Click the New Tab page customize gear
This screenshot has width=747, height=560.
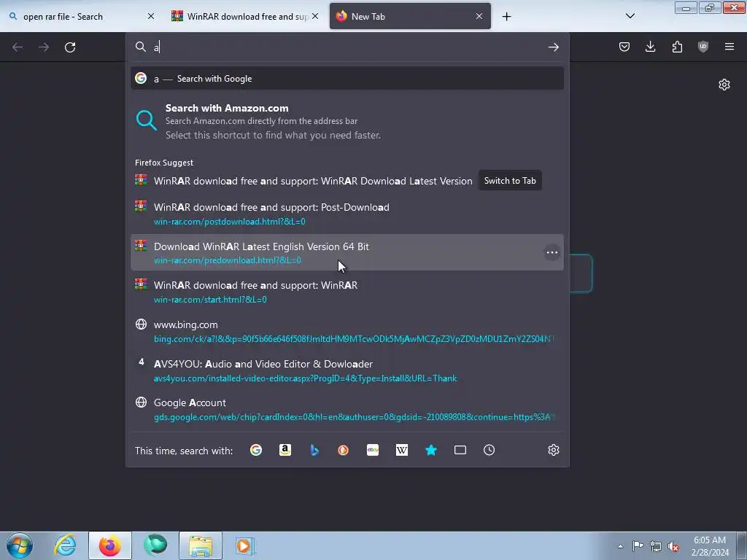724,85
